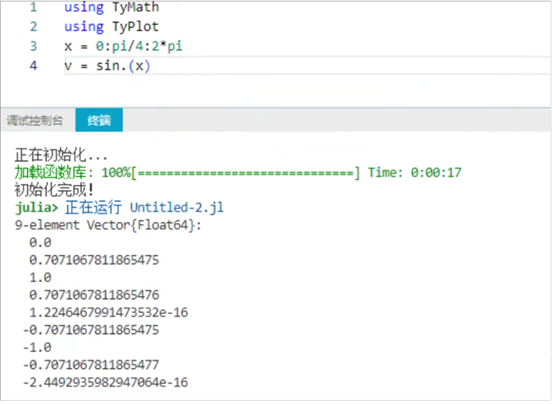Click output value 0.7071067811865475 (positive)

point(94,260)
